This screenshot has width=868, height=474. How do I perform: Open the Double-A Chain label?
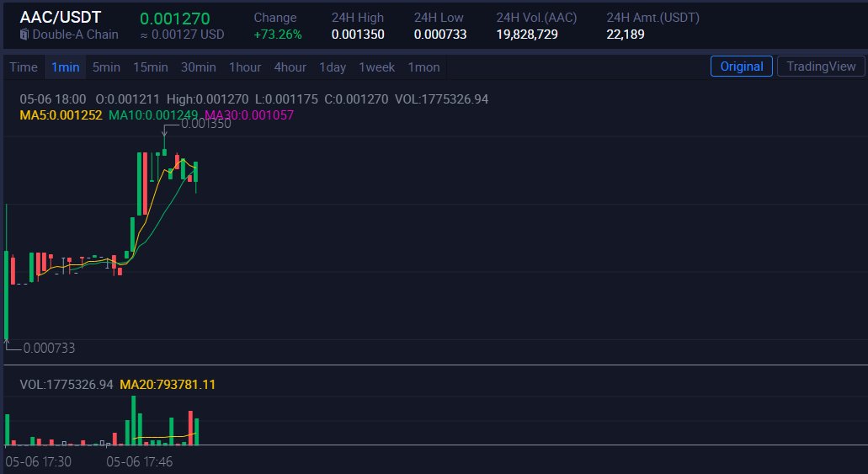click(x=75, y=35)
